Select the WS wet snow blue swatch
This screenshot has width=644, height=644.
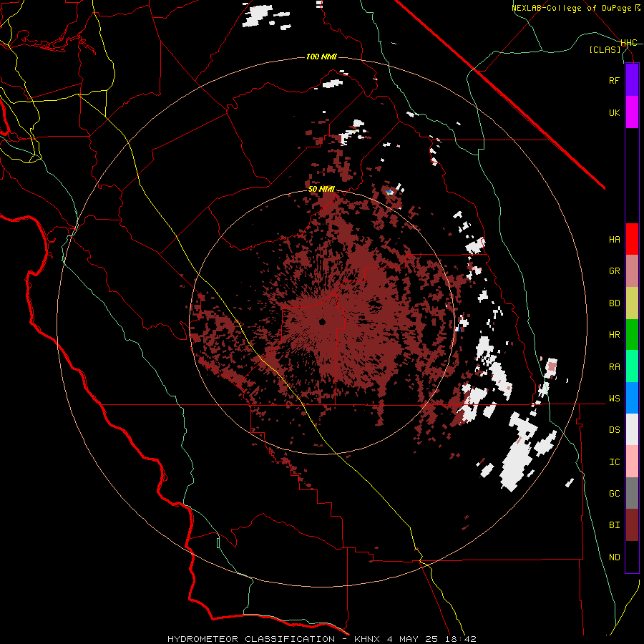click(x=632, y=398)
